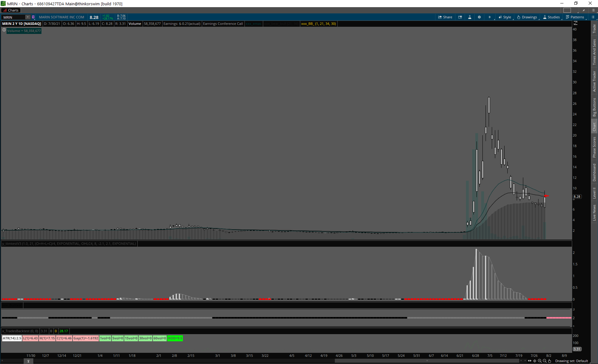Image resolution: width=598 pixels, height=364 pixels.
Task: Click the Share chart button
Action: click(x=445, y=17)
